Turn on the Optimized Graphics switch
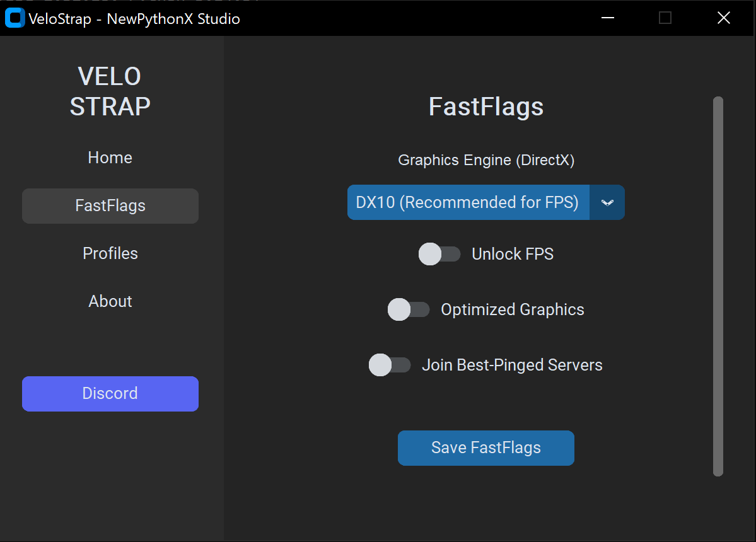This screenshot has height=542, width=756. click(x=409, y=309)
